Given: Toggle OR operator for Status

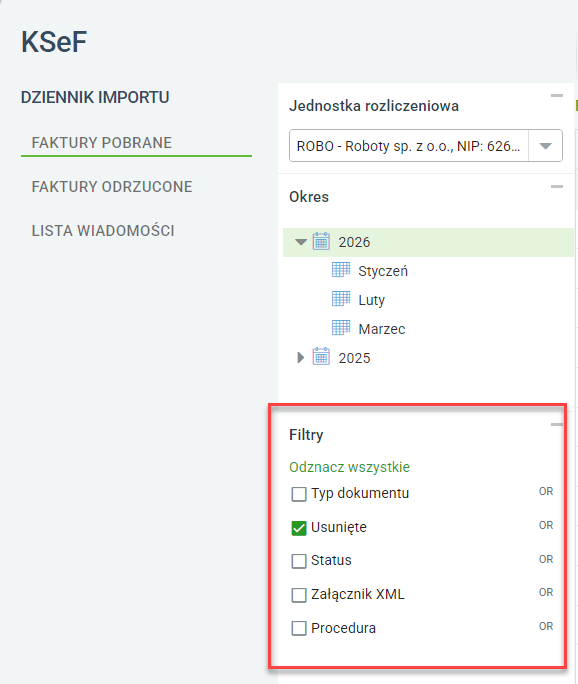Looking at the screenshot, I should (546, 559).
